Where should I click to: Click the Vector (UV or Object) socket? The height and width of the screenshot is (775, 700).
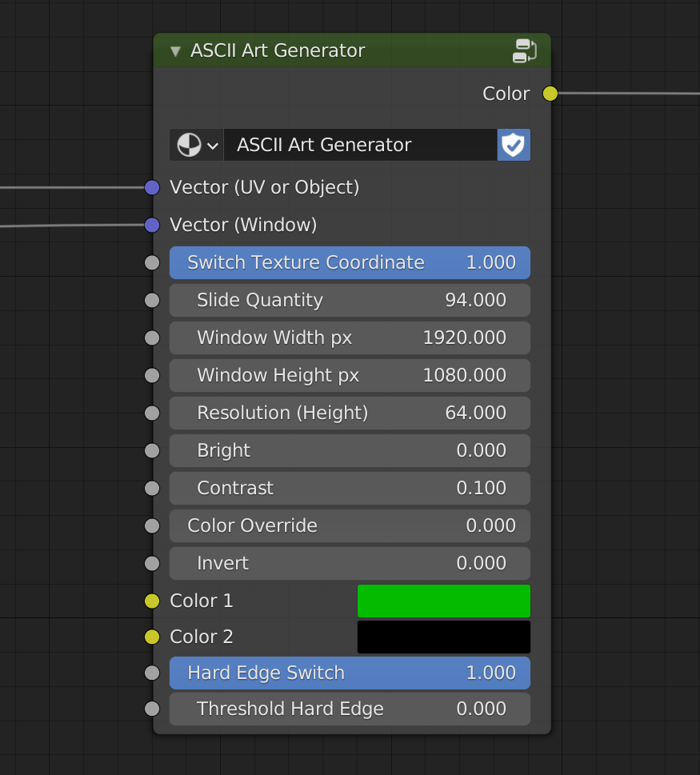coord(152,187)
